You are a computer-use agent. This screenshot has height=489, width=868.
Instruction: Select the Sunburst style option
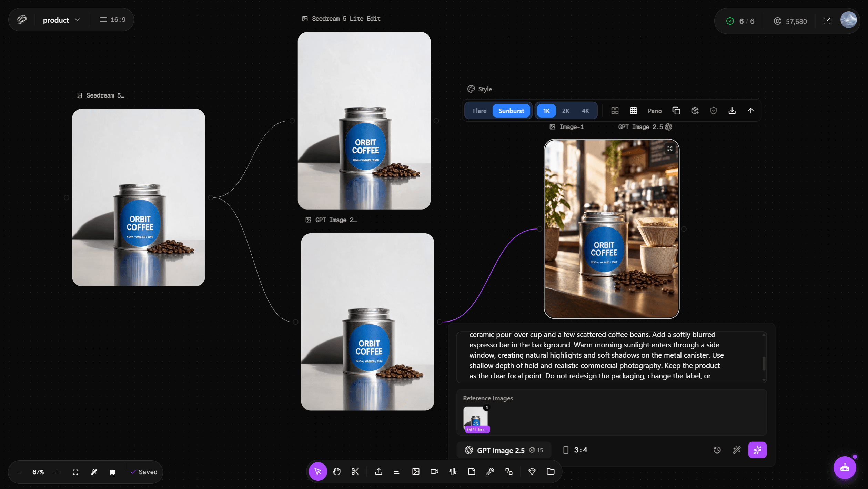click(x=511, y=111)
